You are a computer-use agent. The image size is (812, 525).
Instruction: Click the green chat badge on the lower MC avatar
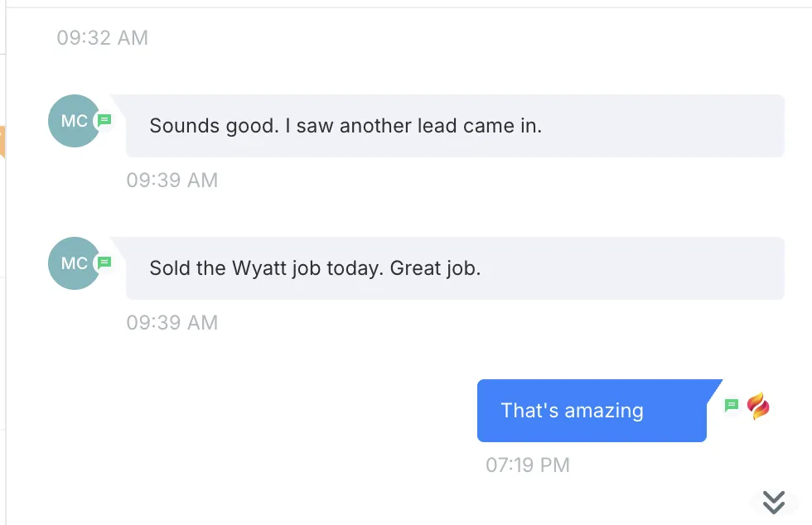(104, 262)
